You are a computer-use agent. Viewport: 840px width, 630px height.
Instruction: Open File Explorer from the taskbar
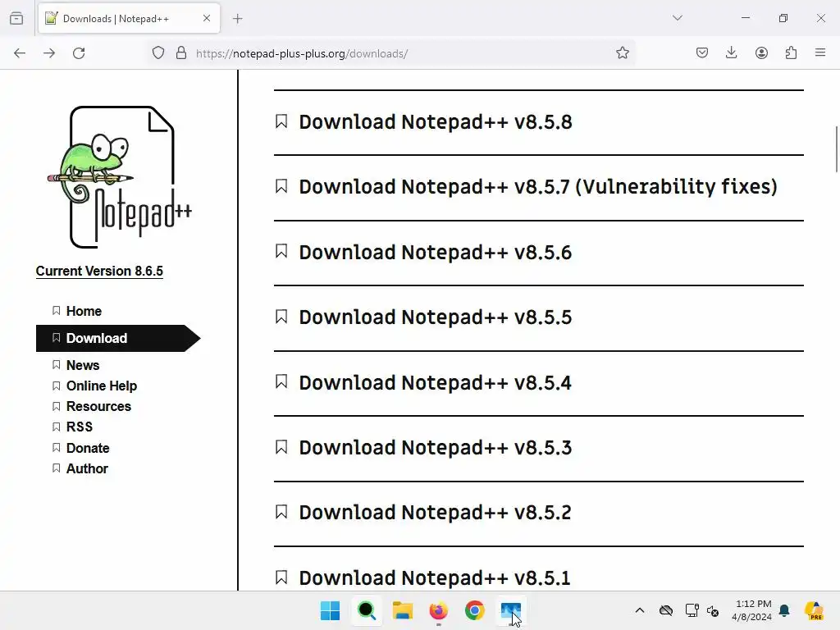click(402, 610)
